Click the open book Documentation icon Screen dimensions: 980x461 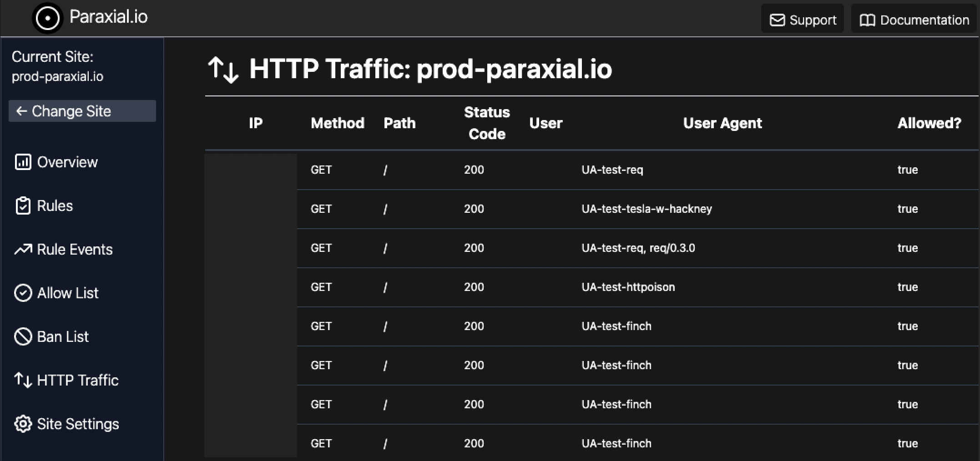867,20
